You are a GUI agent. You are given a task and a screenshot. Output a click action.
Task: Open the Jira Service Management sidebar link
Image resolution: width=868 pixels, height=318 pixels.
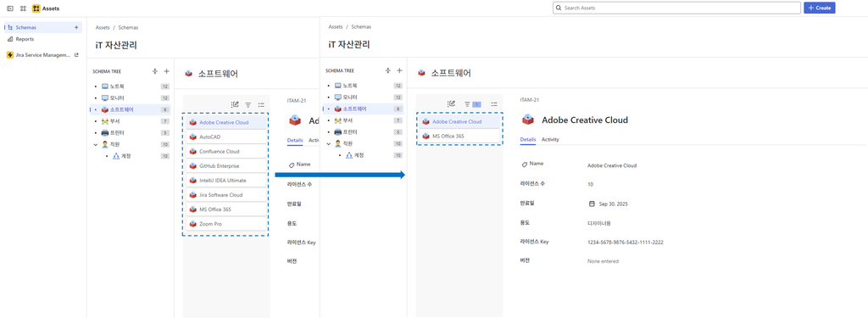[42, 55]
